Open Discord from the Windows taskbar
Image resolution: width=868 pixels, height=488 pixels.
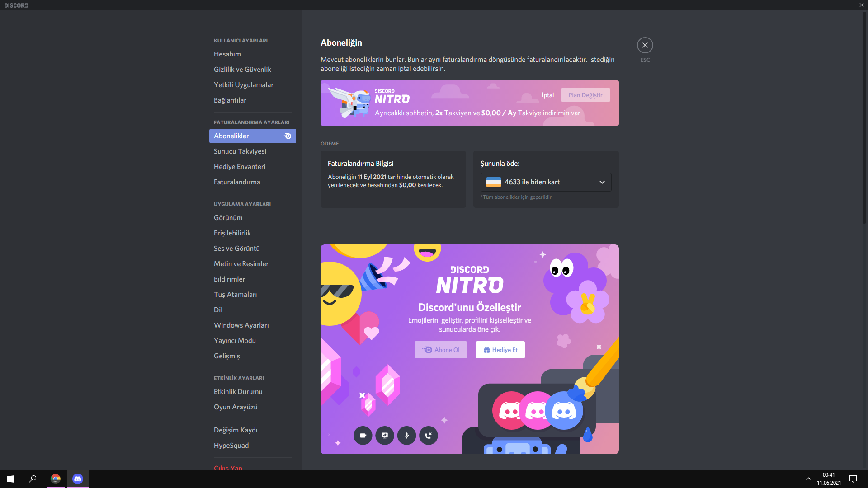point(78,479)
